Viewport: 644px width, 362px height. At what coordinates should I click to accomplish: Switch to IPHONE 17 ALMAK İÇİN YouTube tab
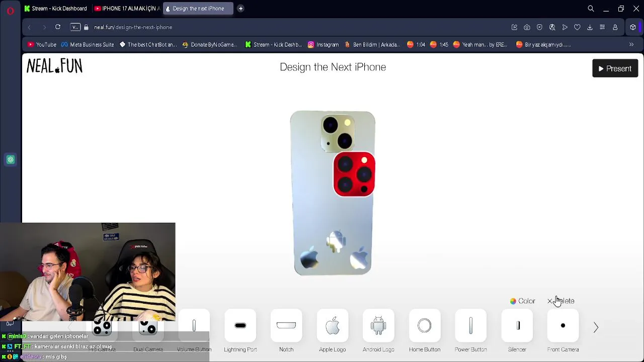(x=127, y=9)
